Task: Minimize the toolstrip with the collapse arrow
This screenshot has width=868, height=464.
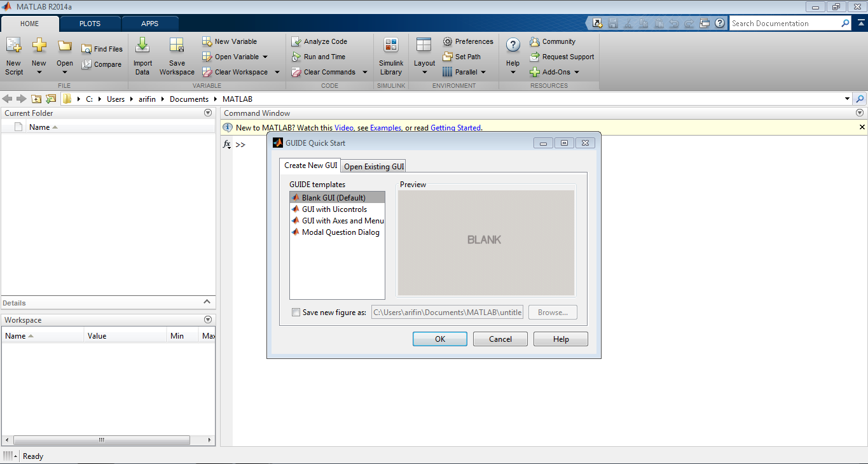Action: click(860, 24)
